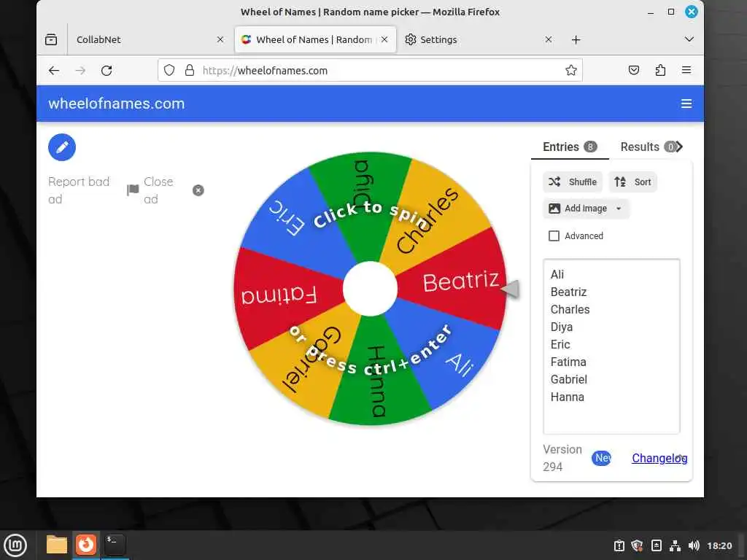
Task: Click the tracking protection shield icon
Action: click(169, 71)
